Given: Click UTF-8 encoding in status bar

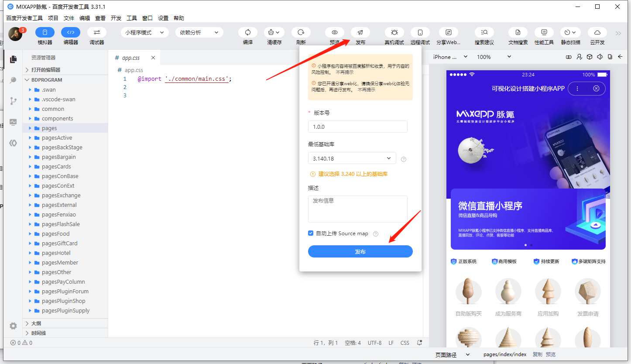Looking at the screenshot, I should click(x=374, y=343).
